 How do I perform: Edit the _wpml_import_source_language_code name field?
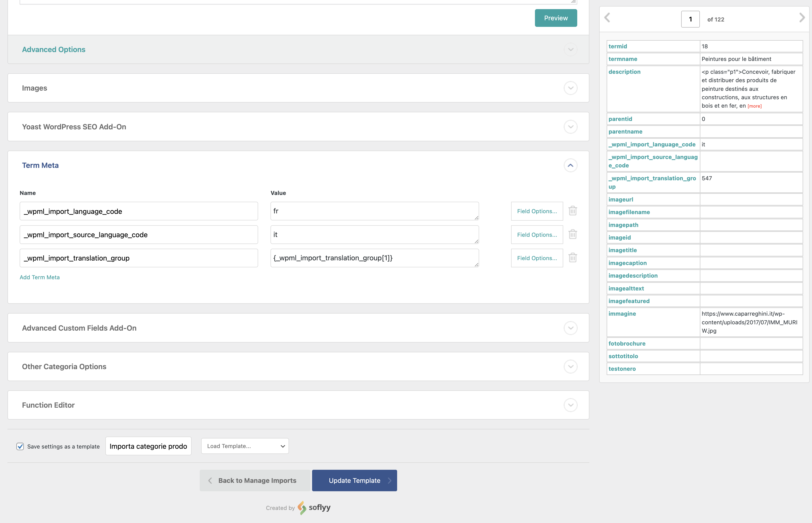(x=139, y=235)
